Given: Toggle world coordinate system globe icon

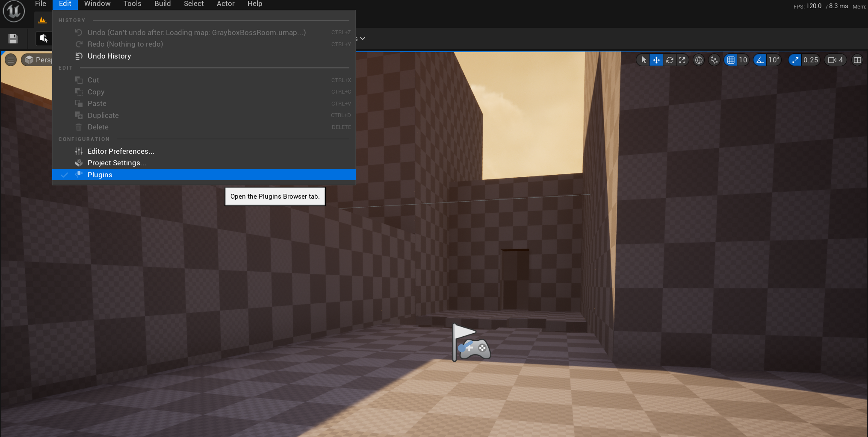Looking at the screenshot, I should tap(699, 60).
